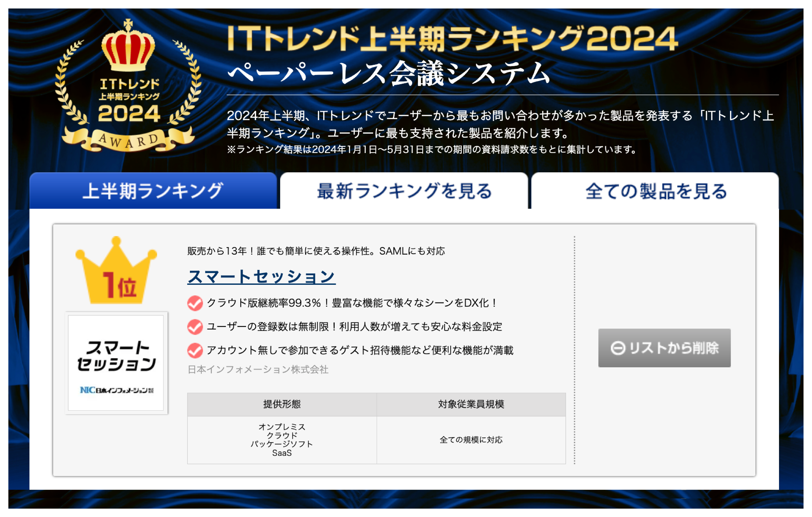This screenshot has width=812, height=517.
Task: Click the 対象従業員規模 table header
Action: 471,404
